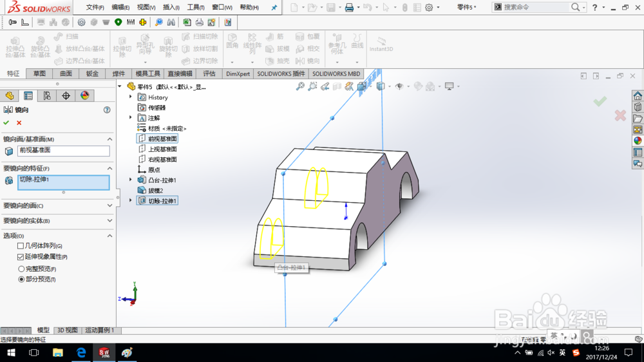Cancel feature via viewport red X

[x=620, y=115]
